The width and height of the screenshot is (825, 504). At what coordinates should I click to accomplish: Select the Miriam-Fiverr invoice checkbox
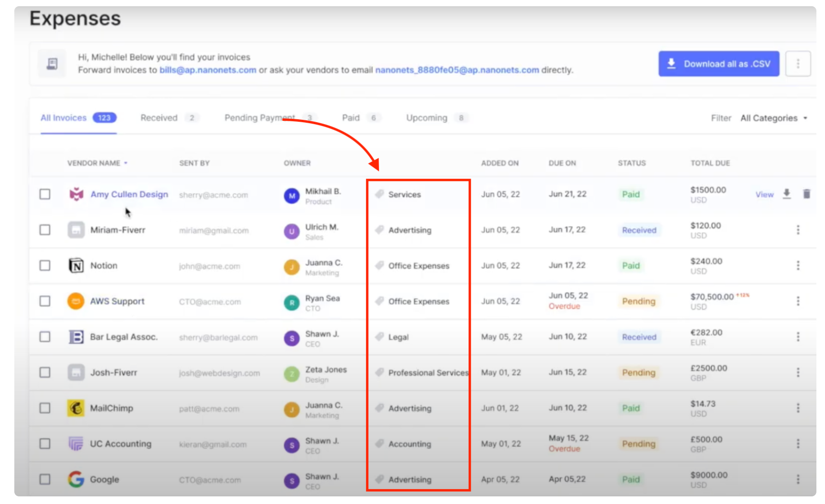45,230
